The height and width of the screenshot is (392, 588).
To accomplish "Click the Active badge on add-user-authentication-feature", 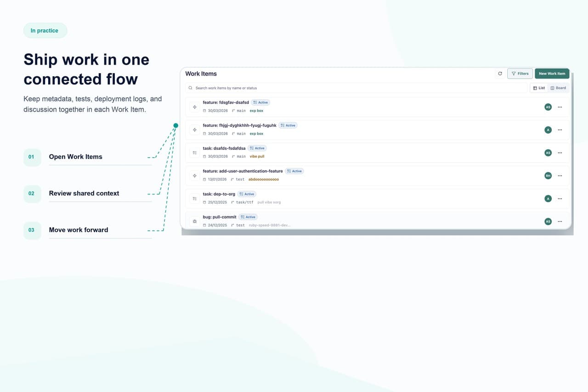I will (294, 171).
